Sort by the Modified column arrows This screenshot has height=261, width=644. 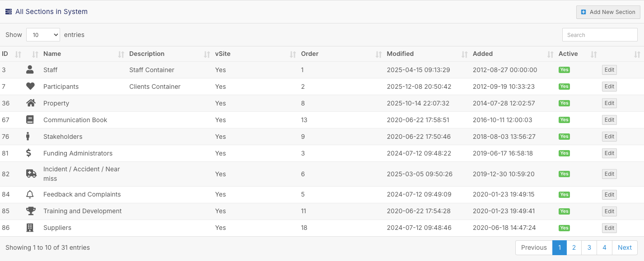(464, 54)
